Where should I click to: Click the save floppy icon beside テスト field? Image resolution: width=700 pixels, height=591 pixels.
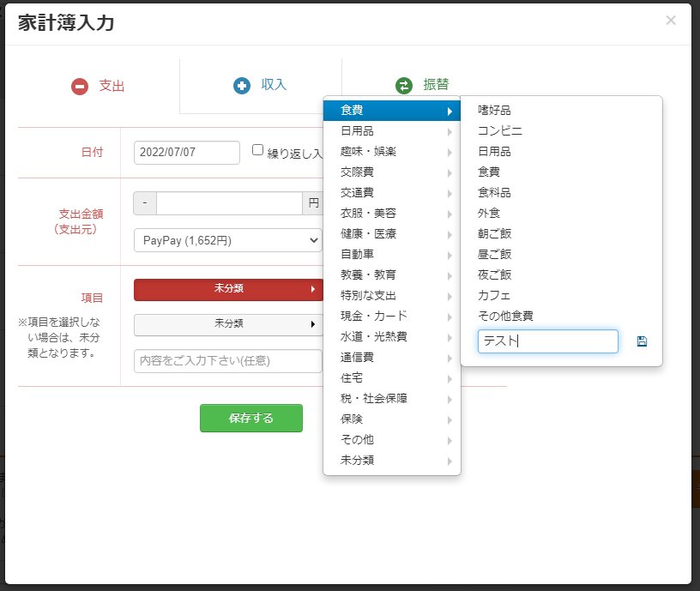point(642,341)
